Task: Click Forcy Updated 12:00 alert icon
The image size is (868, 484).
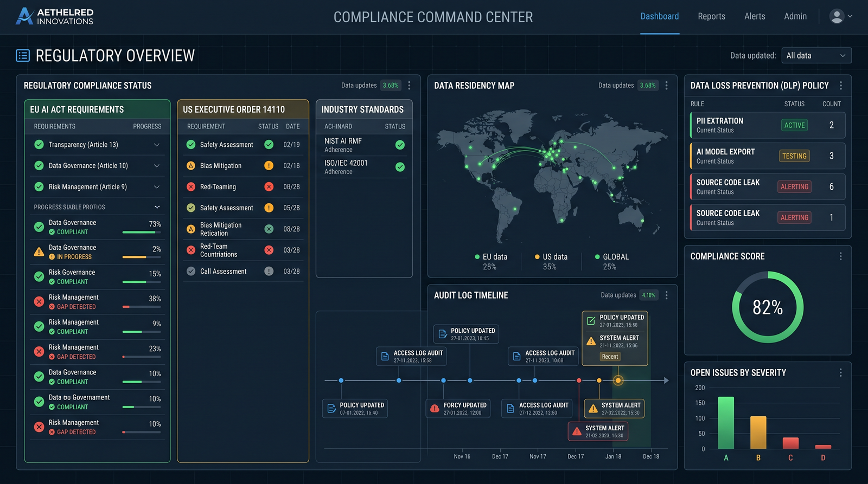Action: [x=435, y=409]
